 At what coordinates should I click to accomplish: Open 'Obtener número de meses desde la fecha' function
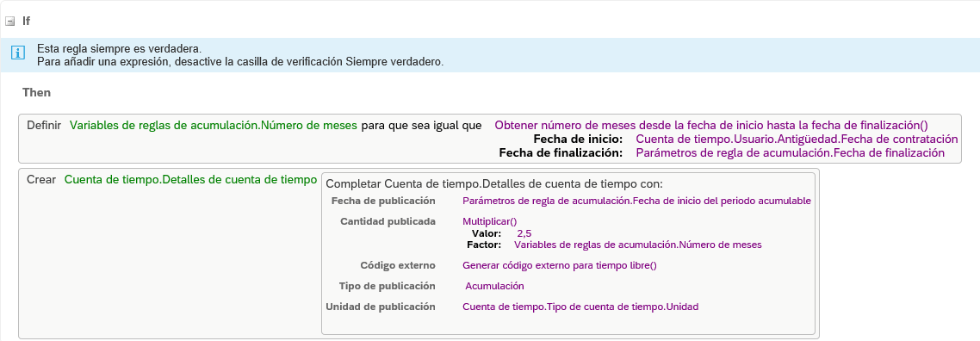711,125
